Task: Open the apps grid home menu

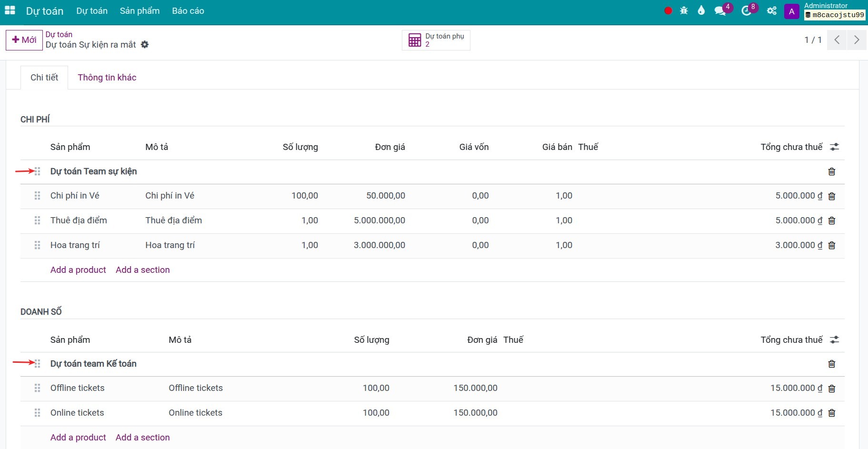Action: (x=10, y=10)
